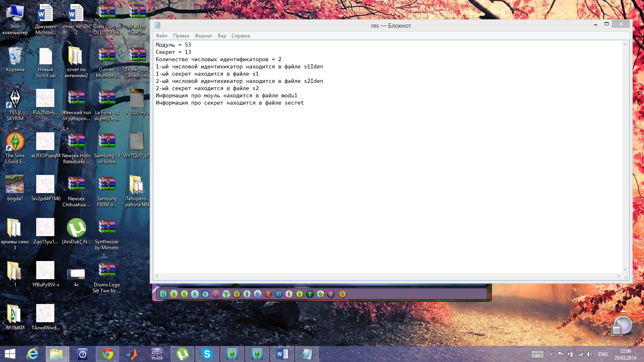Maximize the res Notepad window
Screen dimensions: 644x362
[x=606, y=24]
